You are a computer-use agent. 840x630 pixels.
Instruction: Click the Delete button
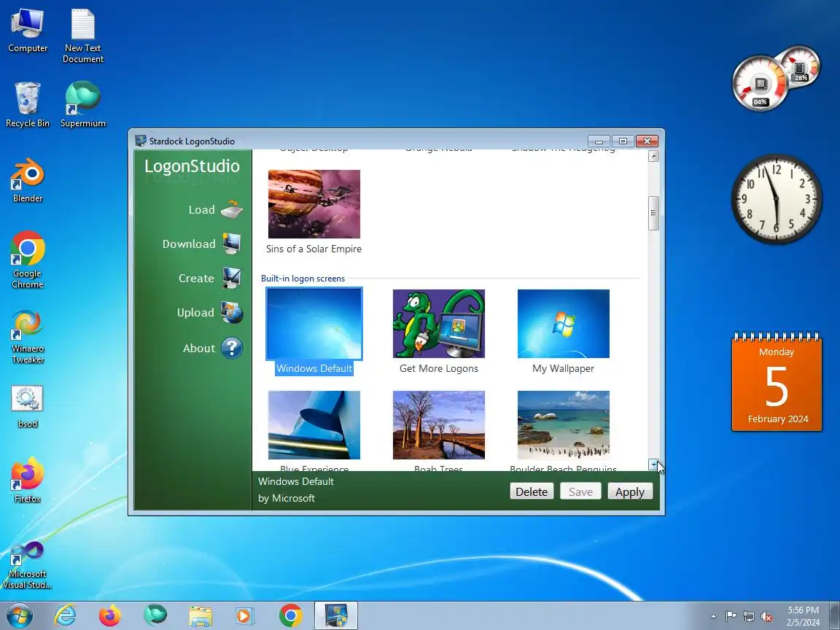tap(532, 491)
